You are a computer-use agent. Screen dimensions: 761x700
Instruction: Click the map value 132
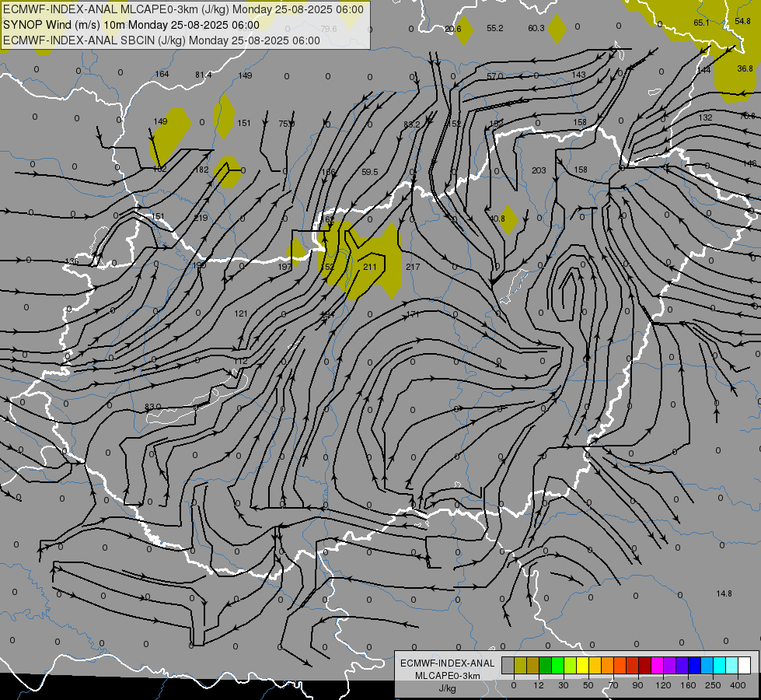(x=705, y=117)
